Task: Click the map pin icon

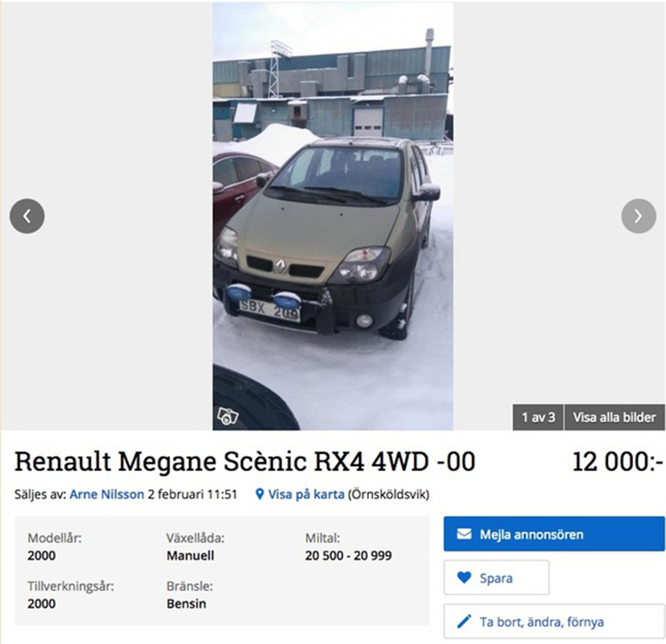Action: pos(260,494)
